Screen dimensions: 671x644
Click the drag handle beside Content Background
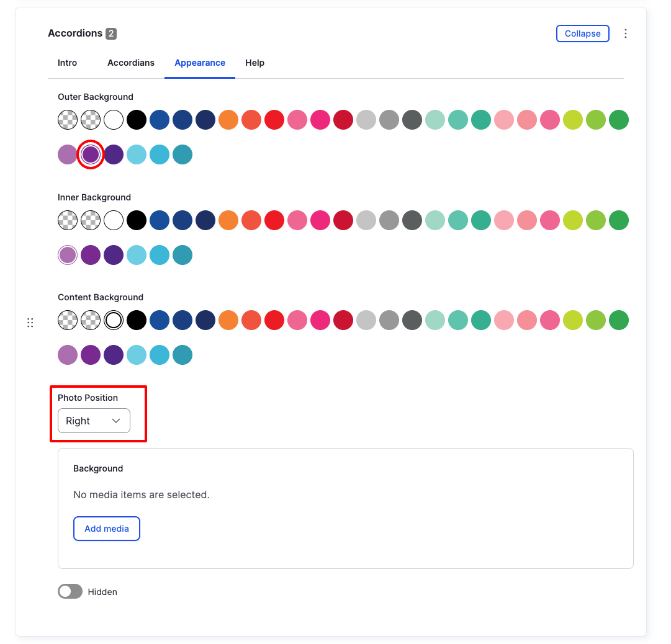click(30, 323)
